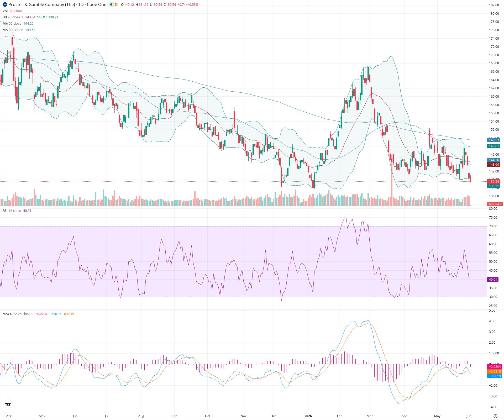The image size is (504, 420).
Task: Click the 166.00 price axis label
Action: tap(494, 72)
